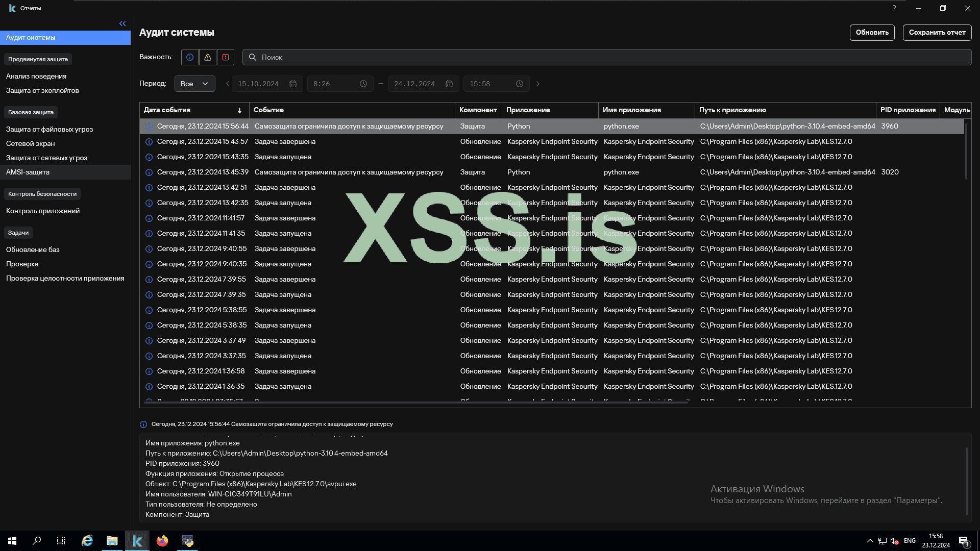Image resolution: width=980 pixels, height=551 pixels.
Task: Open the Период dropdown showing Все
Action: pos(194,84)
